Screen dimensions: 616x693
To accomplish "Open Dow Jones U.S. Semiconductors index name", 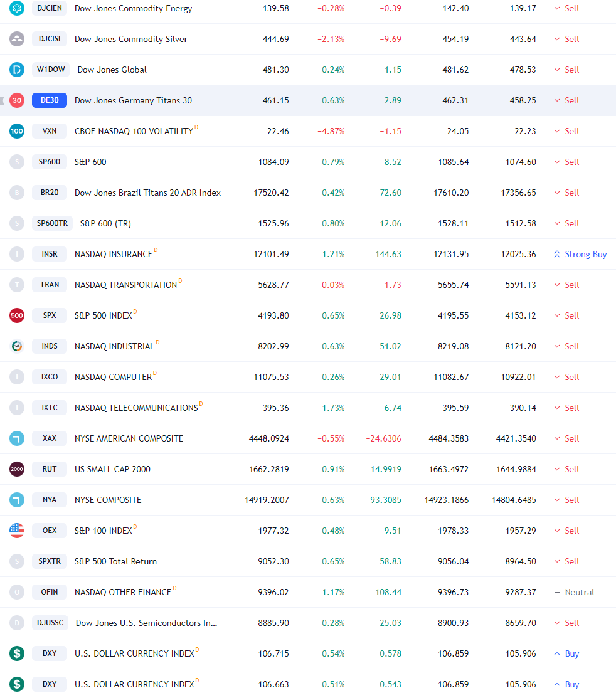I will (146, 623).
